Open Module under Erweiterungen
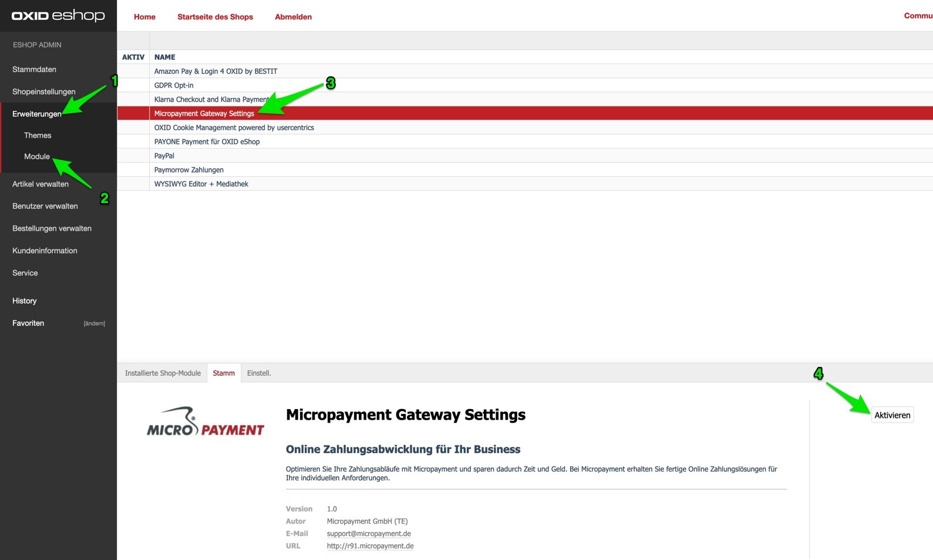The height and width of the screenshot is (560, 933). click(36, 157)
